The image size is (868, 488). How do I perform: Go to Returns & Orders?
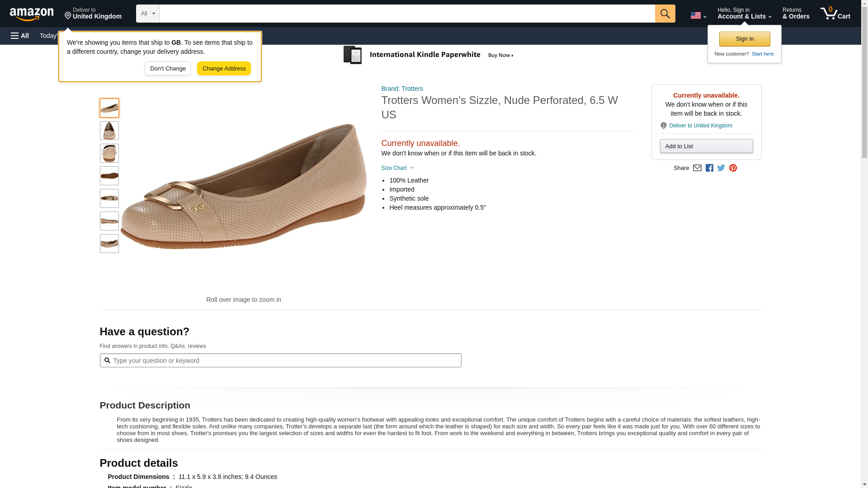point(796,14)
